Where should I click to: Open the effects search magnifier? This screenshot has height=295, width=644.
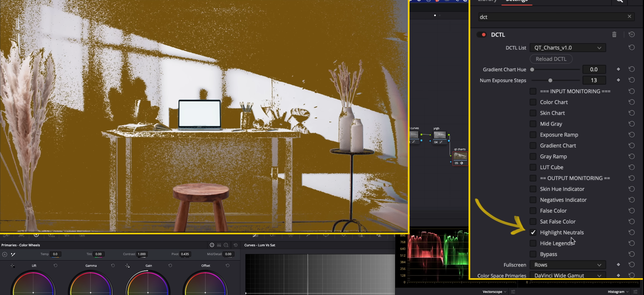click(x=620, y=1)
